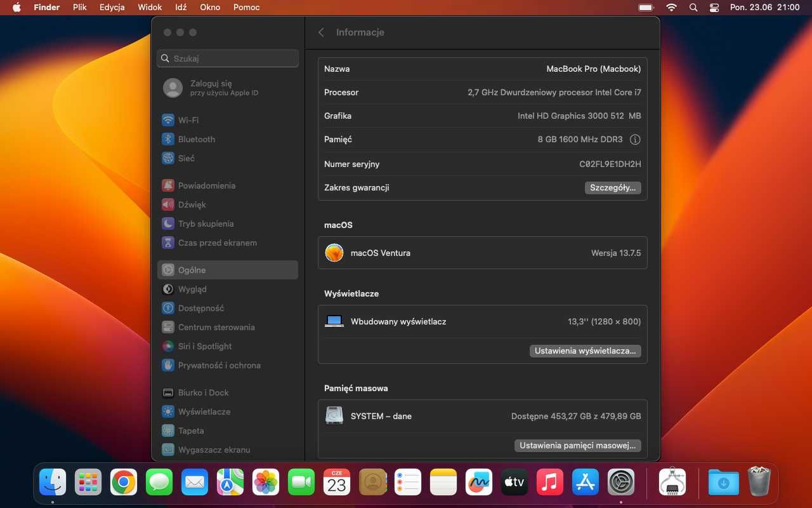Open Spotlight search in menu bar
The height and width of the screenshot is (508, 812).
coord(693,8)
